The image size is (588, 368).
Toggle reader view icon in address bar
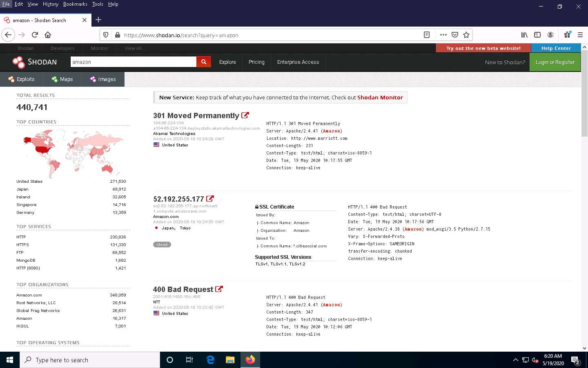point(427,35)
